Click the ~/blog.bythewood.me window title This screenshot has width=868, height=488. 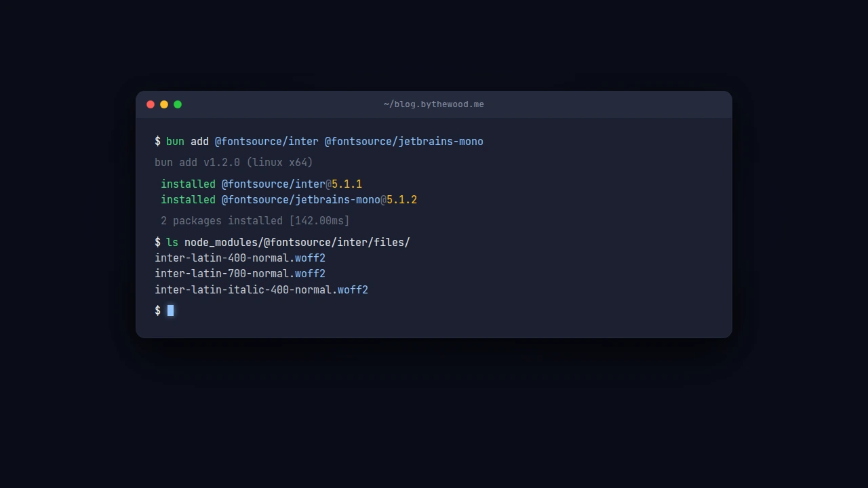tap(434, 104)
